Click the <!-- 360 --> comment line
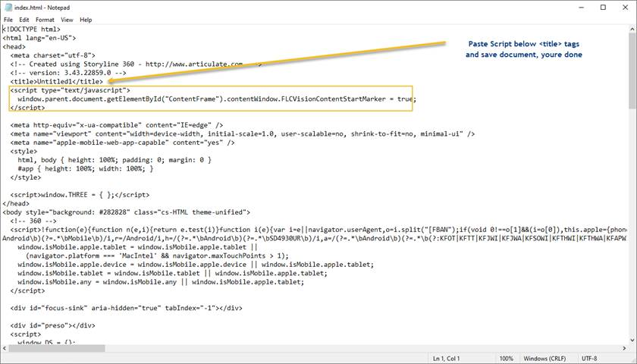The height and width of the screenshot is (364, 637). (x=33, y=221)
